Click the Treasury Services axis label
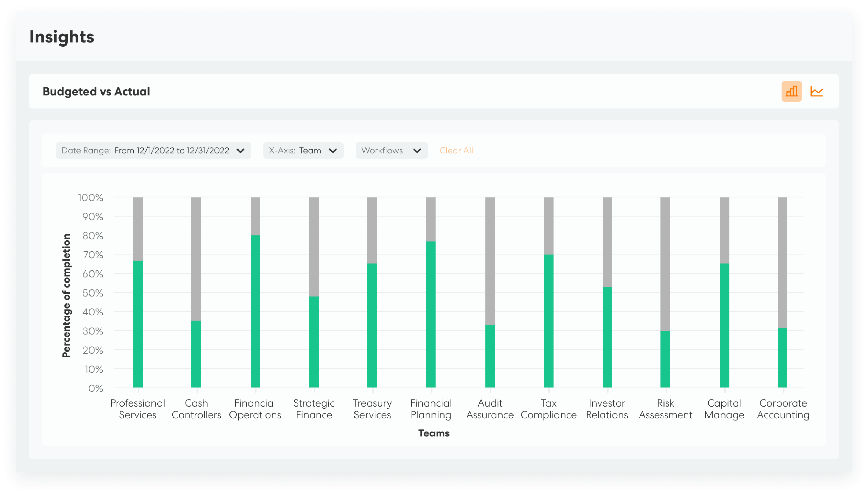The width and height of the screenshot is (868, 496). 372,409
